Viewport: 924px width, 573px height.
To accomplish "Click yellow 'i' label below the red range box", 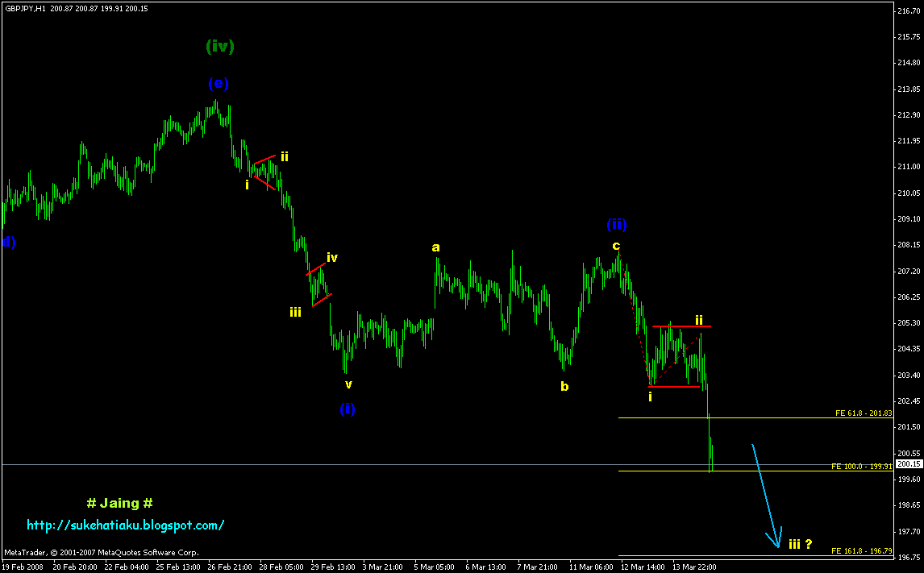I will coord(650,397).
